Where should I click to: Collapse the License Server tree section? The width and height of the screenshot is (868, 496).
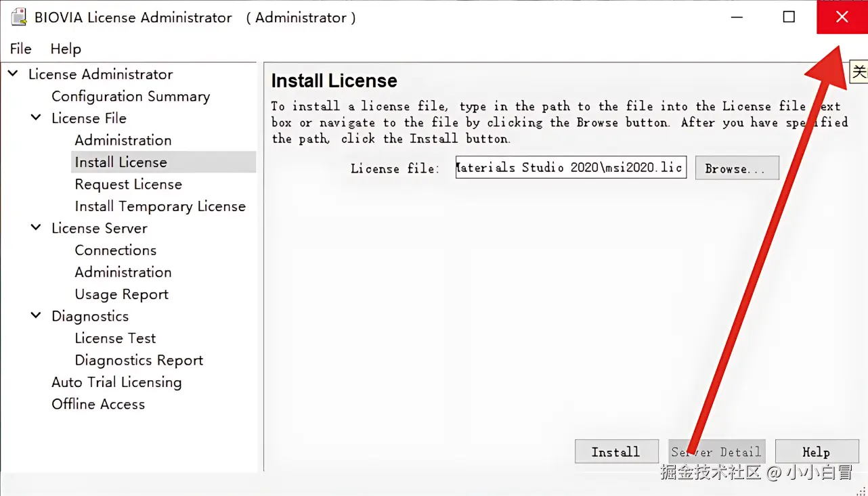(36, 227)
